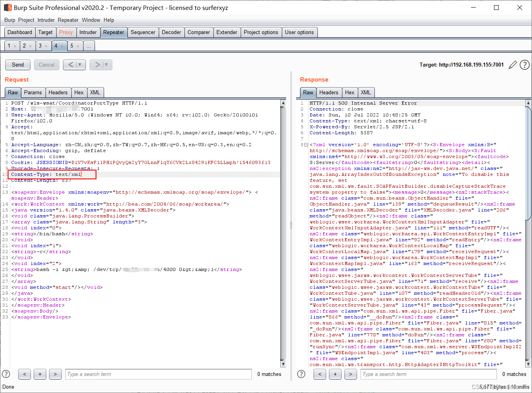Viewport: 532px width, 393px height.
Task: Collapse XML node on response line 8
Action: (306, 145)
